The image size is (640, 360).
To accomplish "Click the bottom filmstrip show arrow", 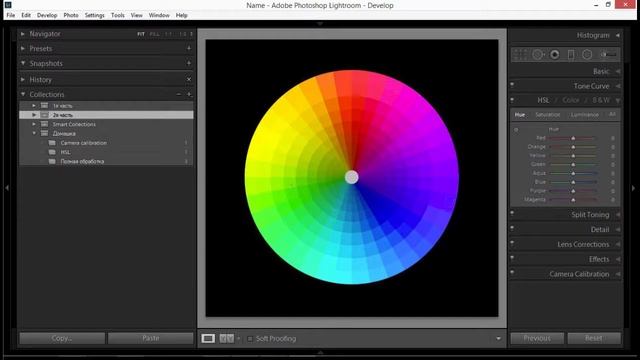I will coord(320,352).
